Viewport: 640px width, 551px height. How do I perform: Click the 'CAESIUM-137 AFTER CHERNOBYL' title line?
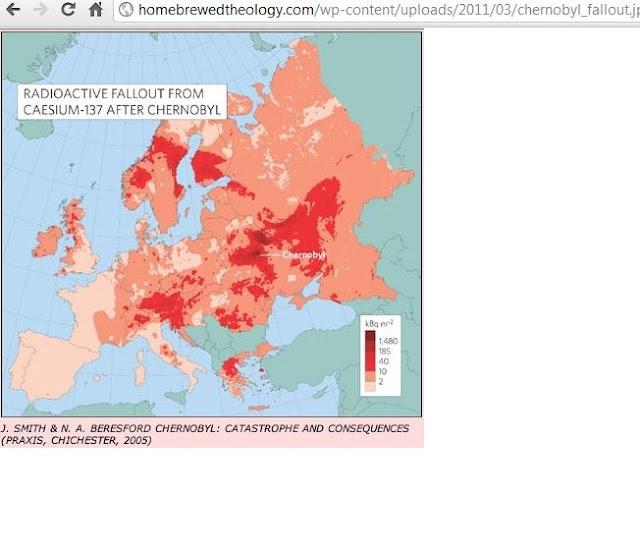[x=122, y=110]
